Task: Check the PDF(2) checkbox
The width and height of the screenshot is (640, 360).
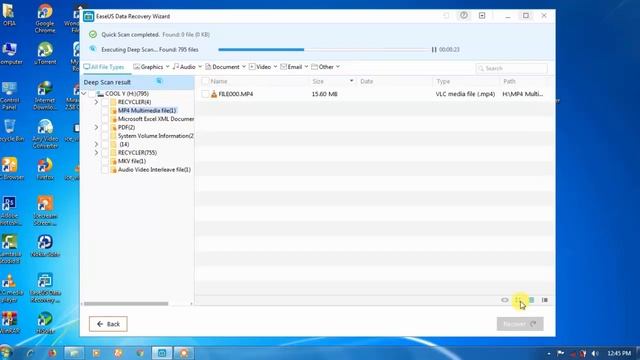Action: 105,127
